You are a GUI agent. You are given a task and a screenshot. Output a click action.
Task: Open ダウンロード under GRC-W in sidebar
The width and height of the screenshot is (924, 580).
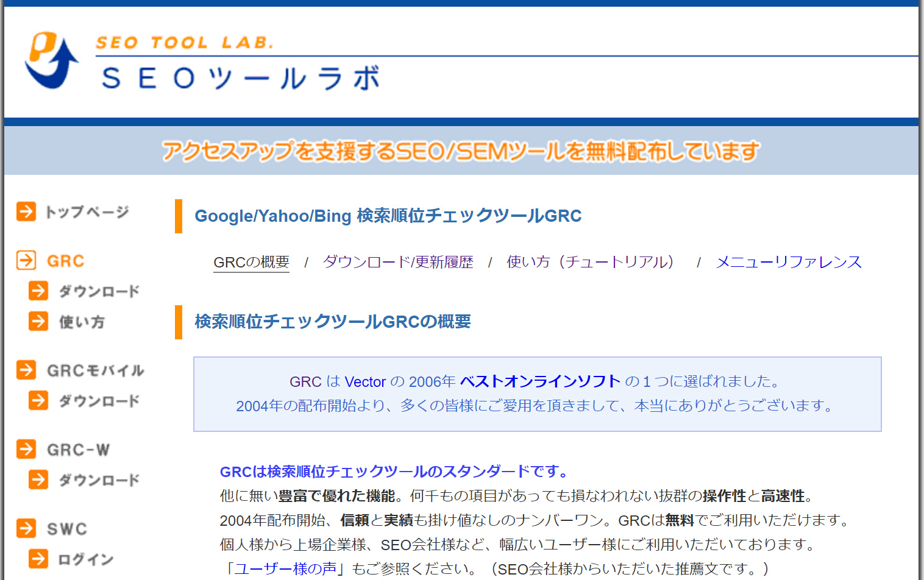pos(99,480)
